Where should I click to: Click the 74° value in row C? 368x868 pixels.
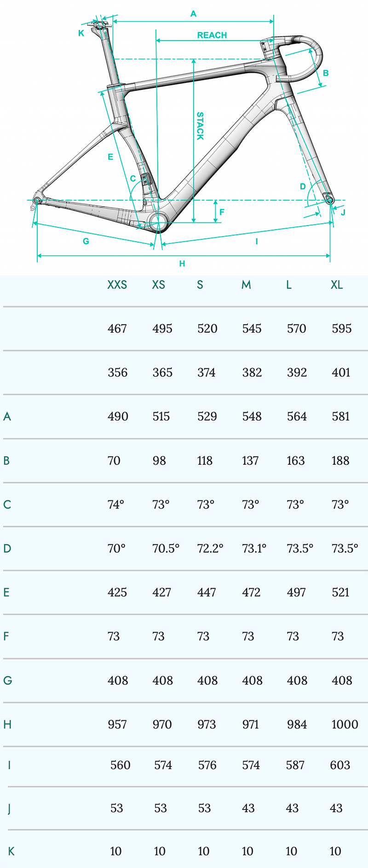pos(116,504)
